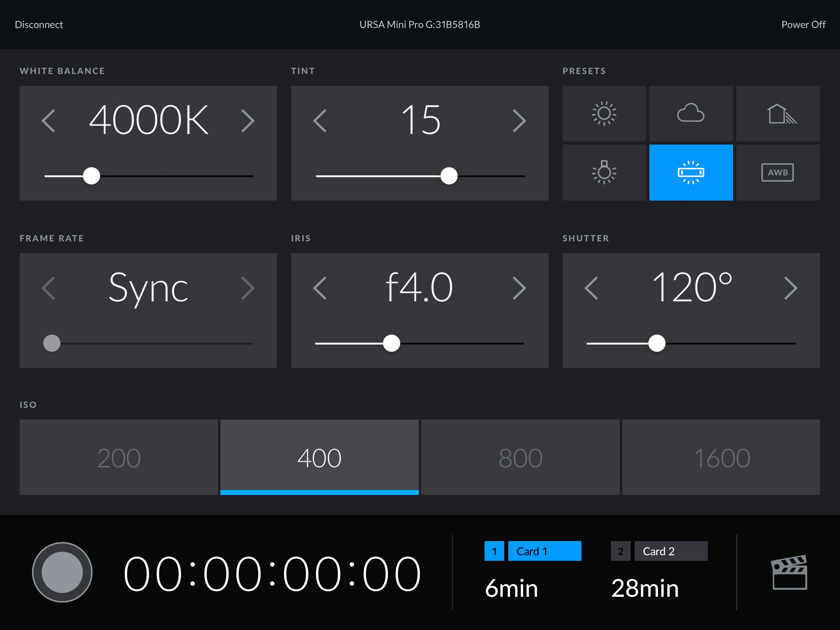Switch to Card 1 storage

point(533,551)
